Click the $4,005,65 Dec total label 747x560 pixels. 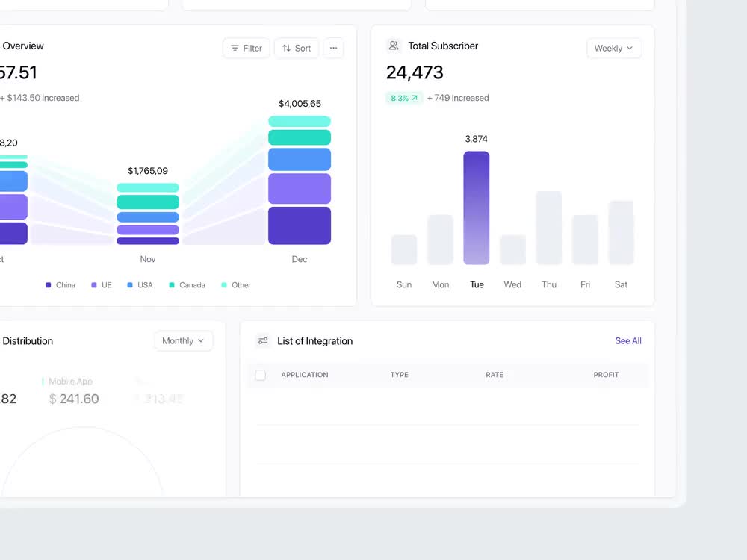pos(300,104)
